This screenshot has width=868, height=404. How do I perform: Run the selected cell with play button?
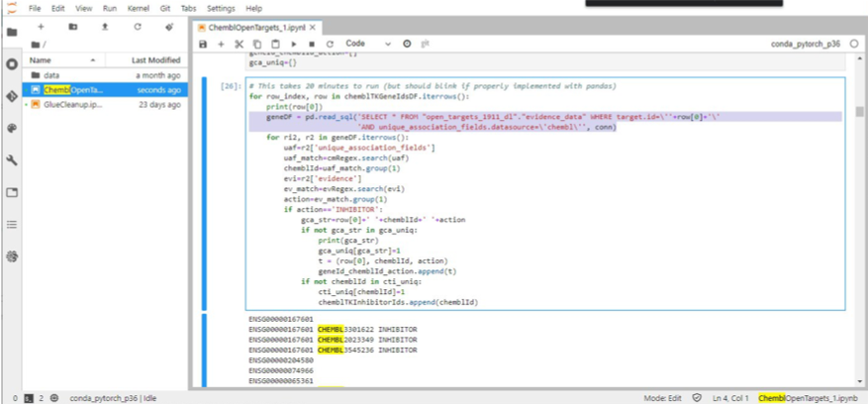[x=293, y=45]
